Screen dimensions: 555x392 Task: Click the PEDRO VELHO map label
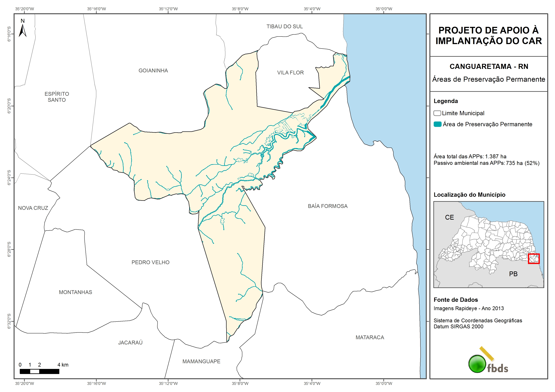coord(150,263)
